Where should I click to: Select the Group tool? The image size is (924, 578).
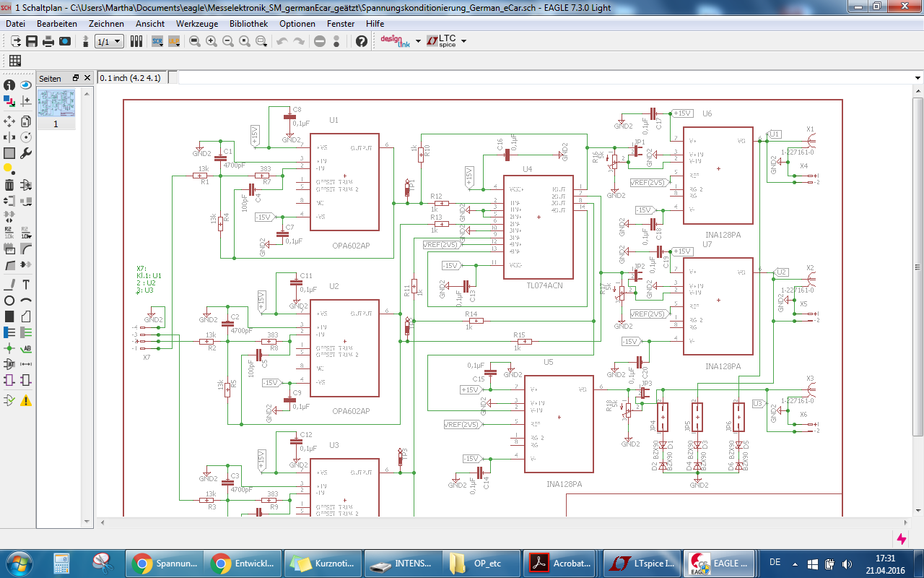tap(9, 153)
